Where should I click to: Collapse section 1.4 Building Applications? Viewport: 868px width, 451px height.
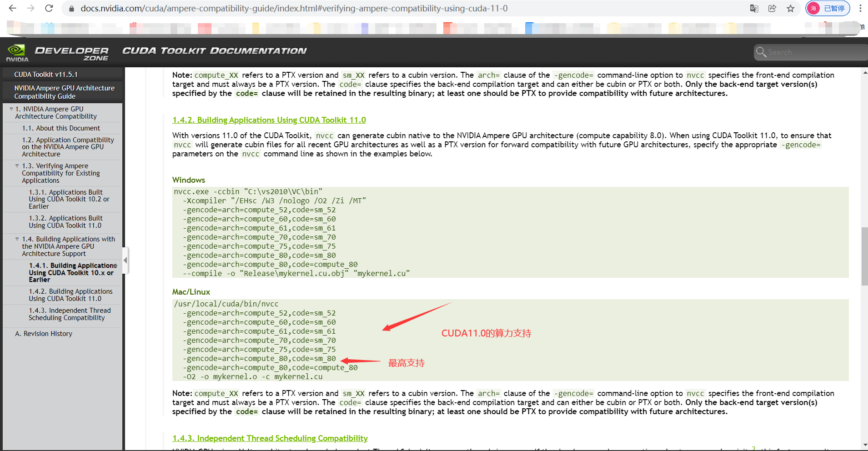point(17,239)
